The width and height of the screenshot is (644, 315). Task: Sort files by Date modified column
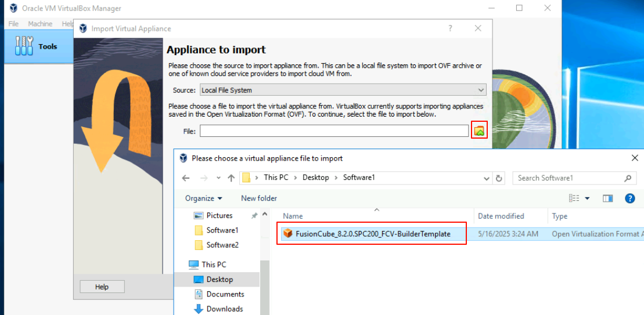point(501,216)
